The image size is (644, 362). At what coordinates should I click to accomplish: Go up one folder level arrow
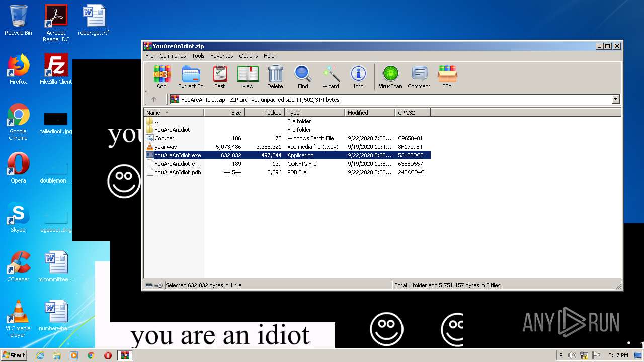154,99
